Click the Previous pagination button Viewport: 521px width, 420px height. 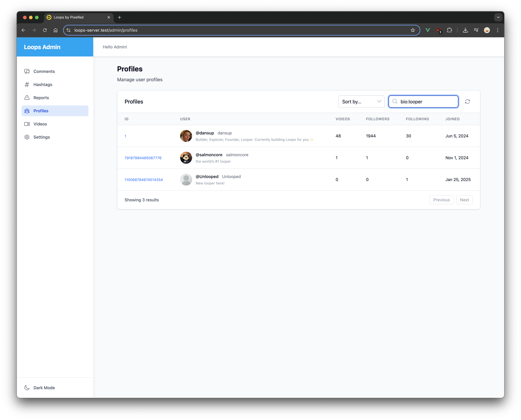pyautogui.click(x=441, y=200)
